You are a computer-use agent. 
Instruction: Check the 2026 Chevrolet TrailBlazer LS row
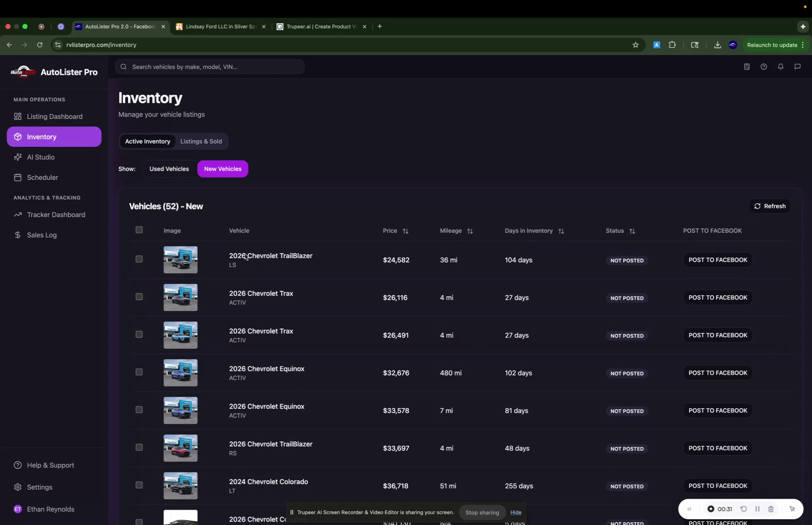point(139,259)
